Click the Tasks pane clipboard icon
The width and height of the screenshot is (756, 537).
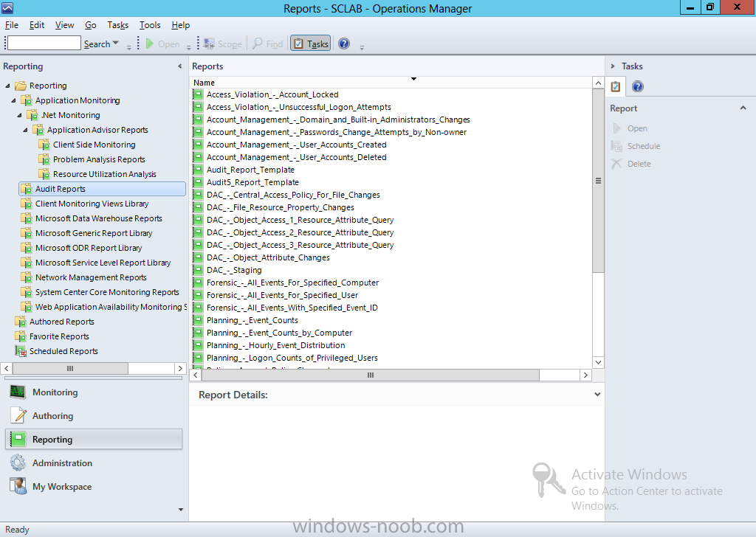[616, 87]
